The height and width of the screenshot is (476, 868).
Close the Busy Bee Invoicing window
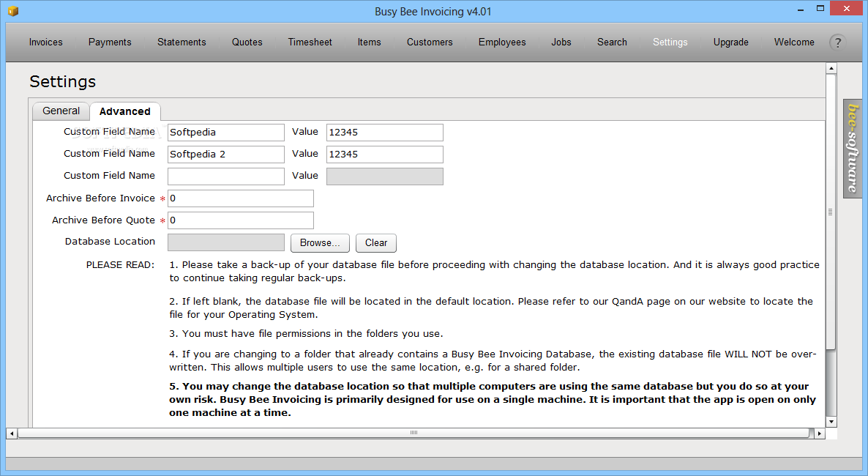[x=847, y=8]
